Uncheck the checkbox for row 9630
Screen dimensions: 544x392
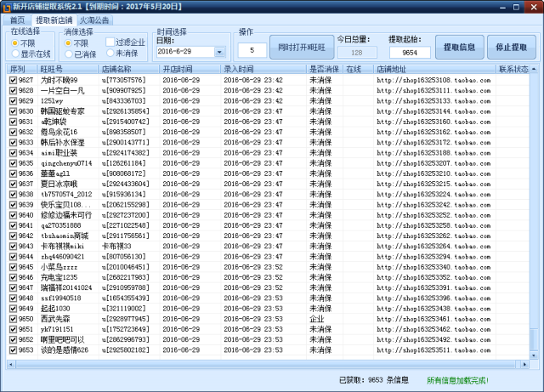pyautogui.click(x=14, y=111)
